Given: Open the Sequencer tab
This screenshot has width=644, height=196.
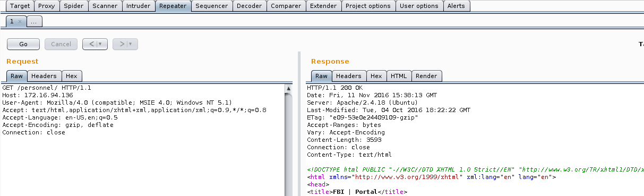Looking at the screenshot, I should (x=212, y=6).
